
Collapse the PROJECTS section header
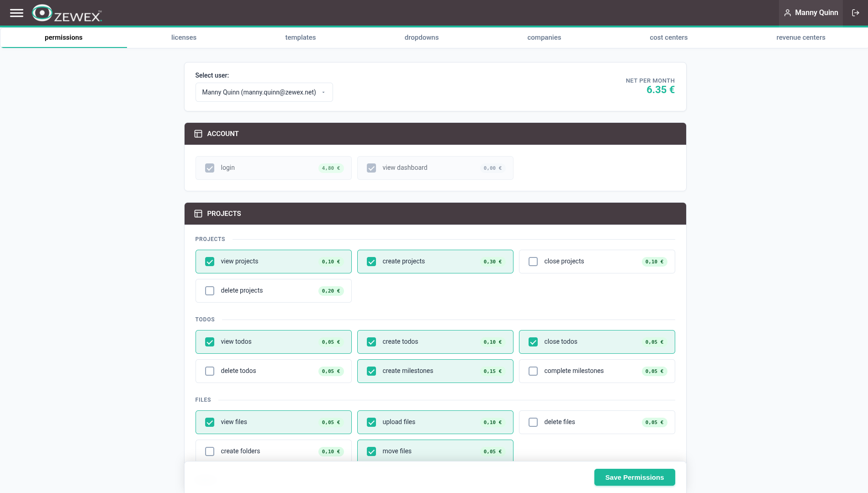tap(435, 214)
